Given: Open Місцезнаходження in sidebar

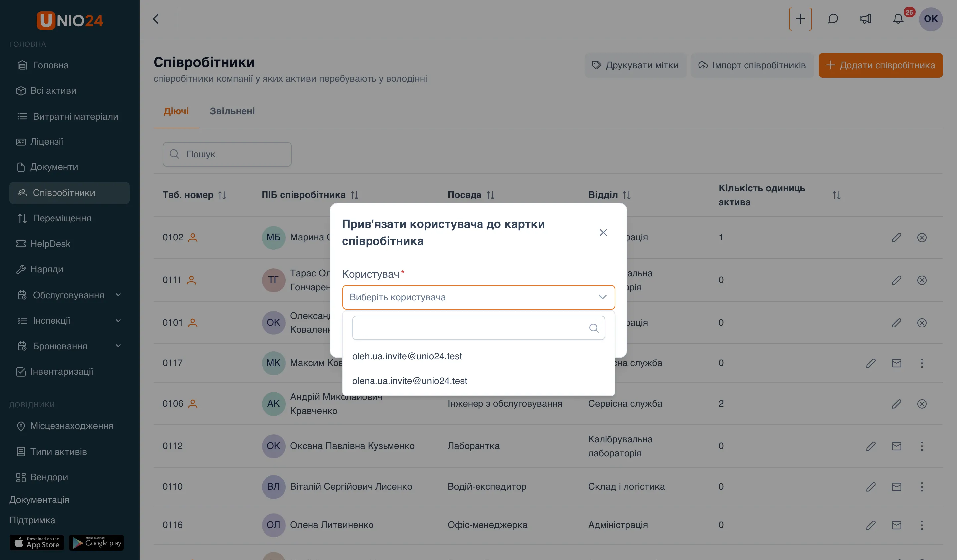Looking at the screenshot, I should [x=69, y=426].
